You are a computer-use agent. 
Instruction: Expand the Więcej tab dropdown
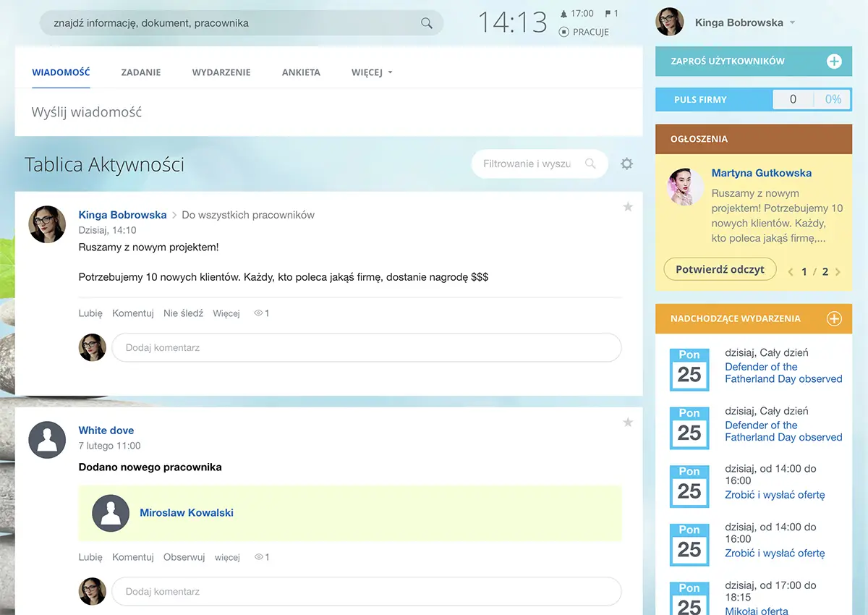pyautogui.click(x=372, y=72)
